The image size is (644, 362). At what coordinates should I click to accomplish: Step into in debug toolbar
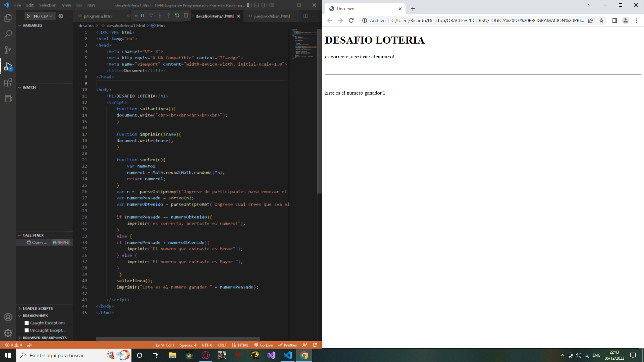pos(160,16)
